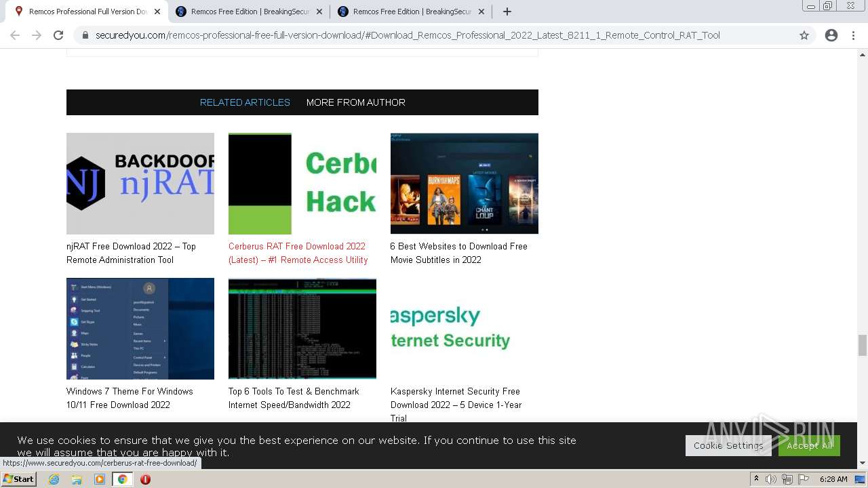Close the third Remcos Free Edition tab

tap(481, 12)
